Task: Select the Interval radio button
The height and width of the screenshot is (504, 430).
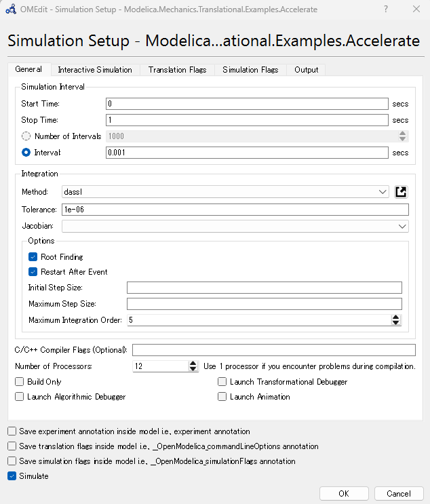Action: pyautogui.click(x=26, y=153)
